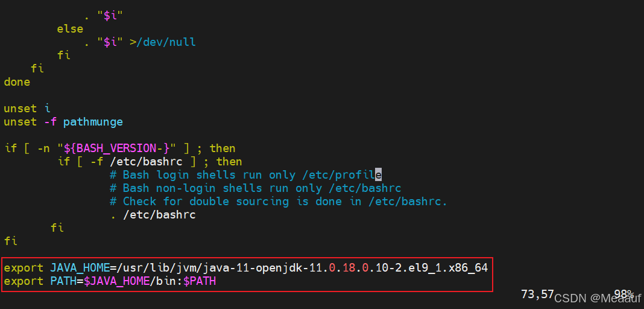Viewport: 644px width, 309px height.
Task: Click the '>/dev/null' redirect text
Action: (x=163, y=42)
